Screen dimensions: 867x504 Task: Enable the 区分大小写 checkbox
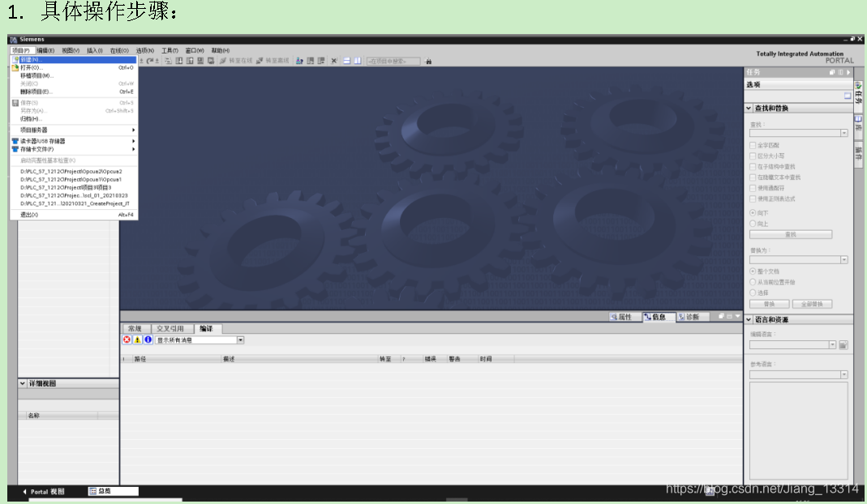(753, 156)
